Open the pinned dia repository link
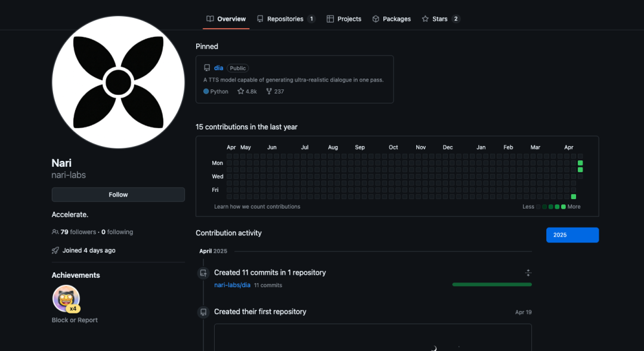 (x=218, y=68)
